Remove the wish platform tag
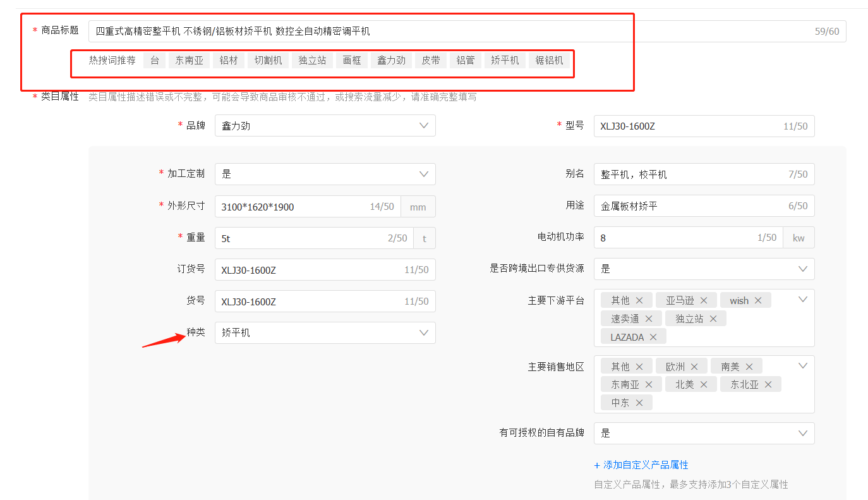868x500 pixels. pos(758,300)
